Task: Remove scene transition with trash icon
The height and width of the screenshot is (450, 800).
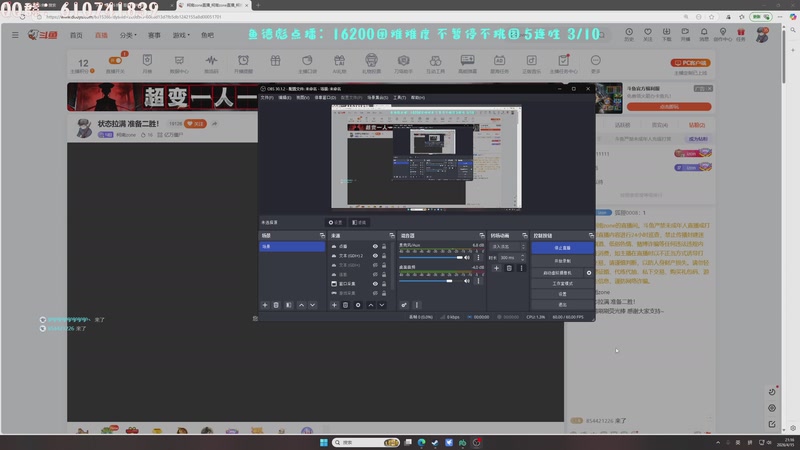Action: point(509,268)
